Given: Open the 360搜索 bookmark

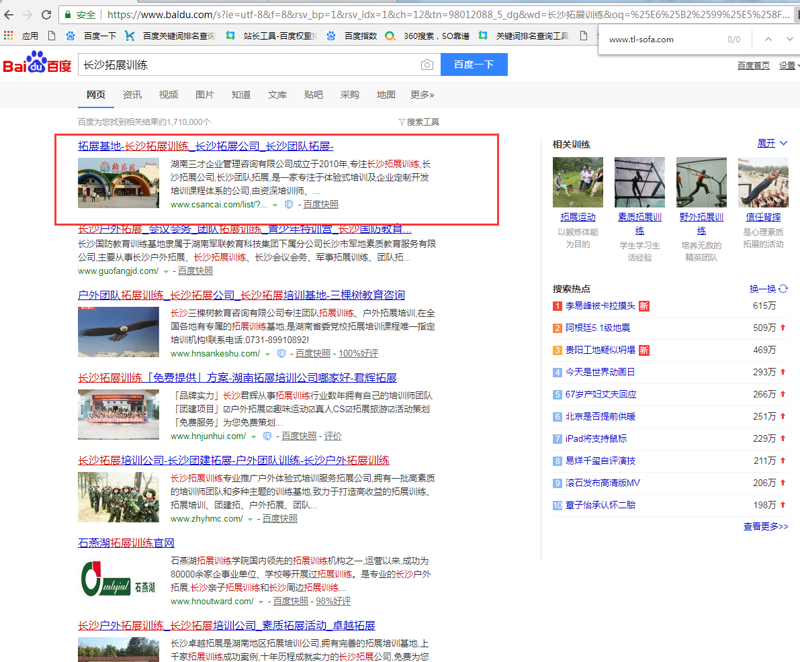Looking at the screenshot, I should (428, 36).
